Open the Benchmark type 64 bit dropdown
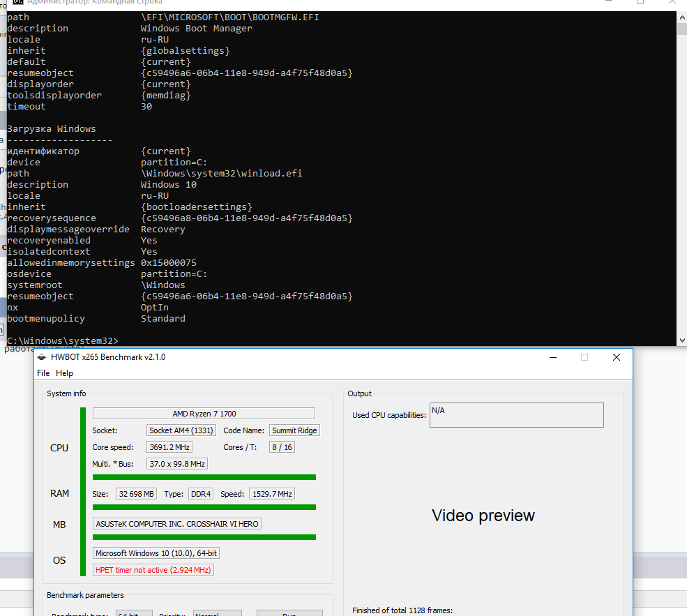Screen dimensions: 687x616 click(x=134, y=613)
